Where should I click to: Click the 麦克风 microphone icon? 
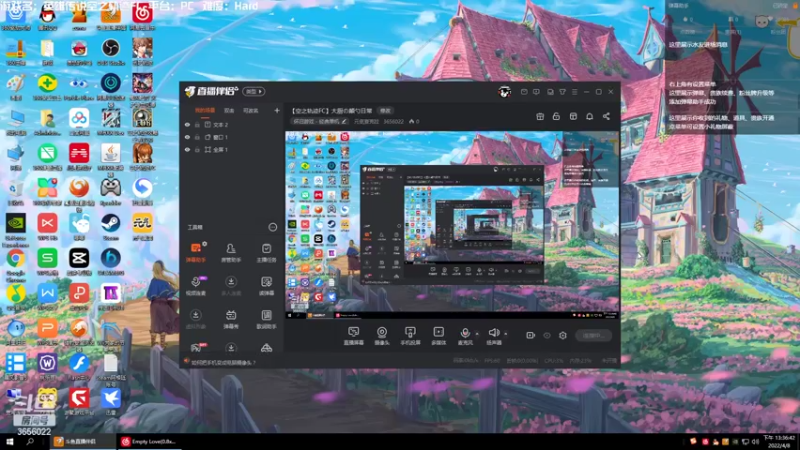[x=465, y=333]
